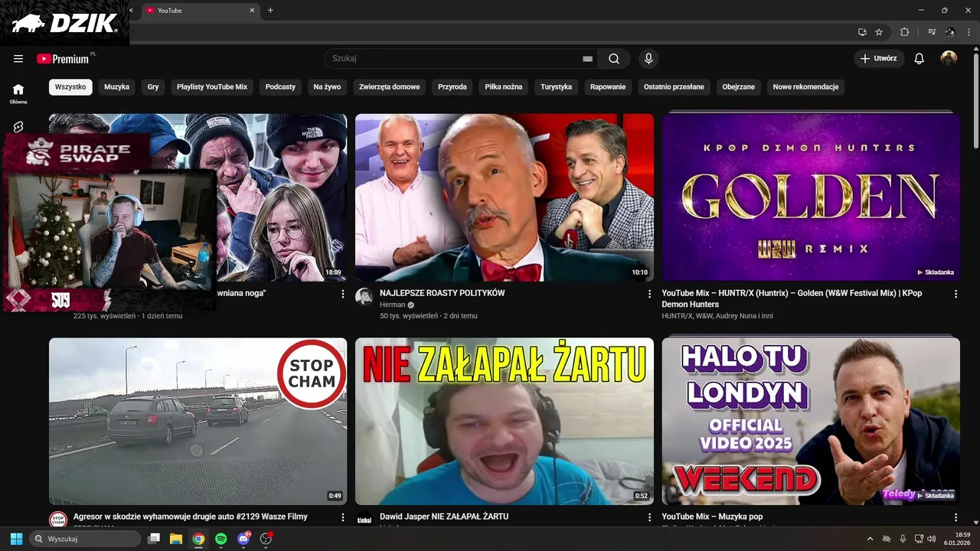The width and height of the screenshot is (980, 551).
Task: Open Task View on taskbar
Action: point(154,539)
